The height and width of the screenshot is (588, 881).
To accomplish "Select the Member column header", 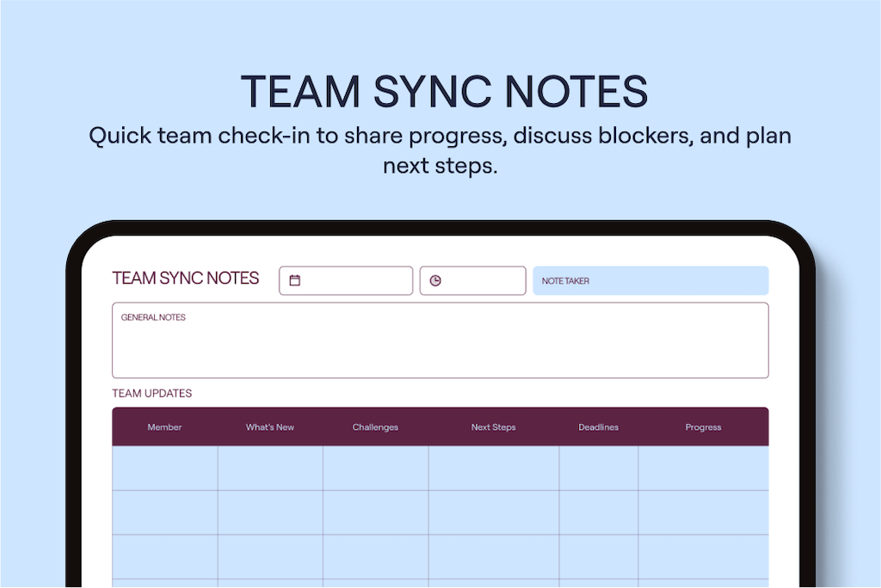I will point(164,427).
